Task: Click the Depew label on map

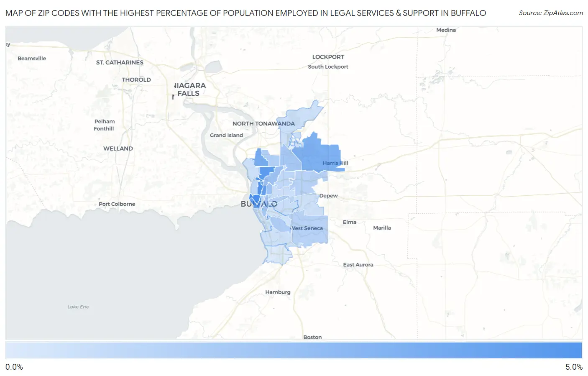Action: (x=328, y=196)
